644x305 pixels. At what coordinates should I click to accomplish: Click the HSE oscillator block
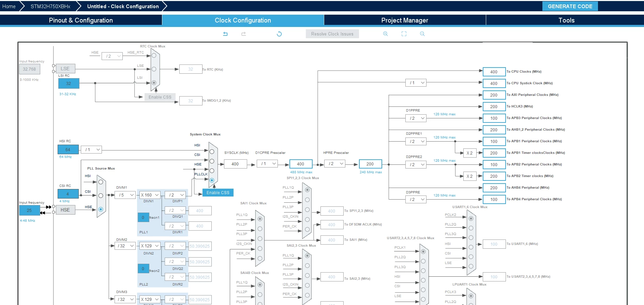click(65, 210)
